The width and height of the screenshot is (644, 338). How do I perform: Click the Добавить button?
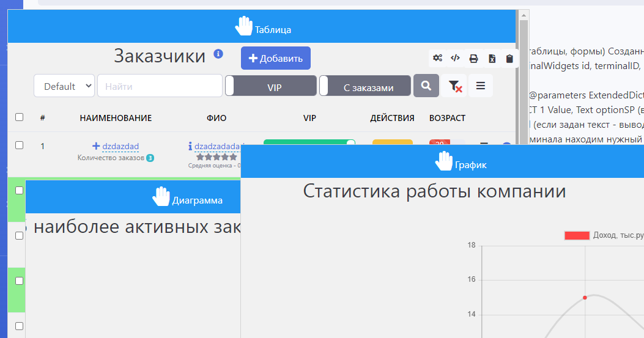click(276, 58)
